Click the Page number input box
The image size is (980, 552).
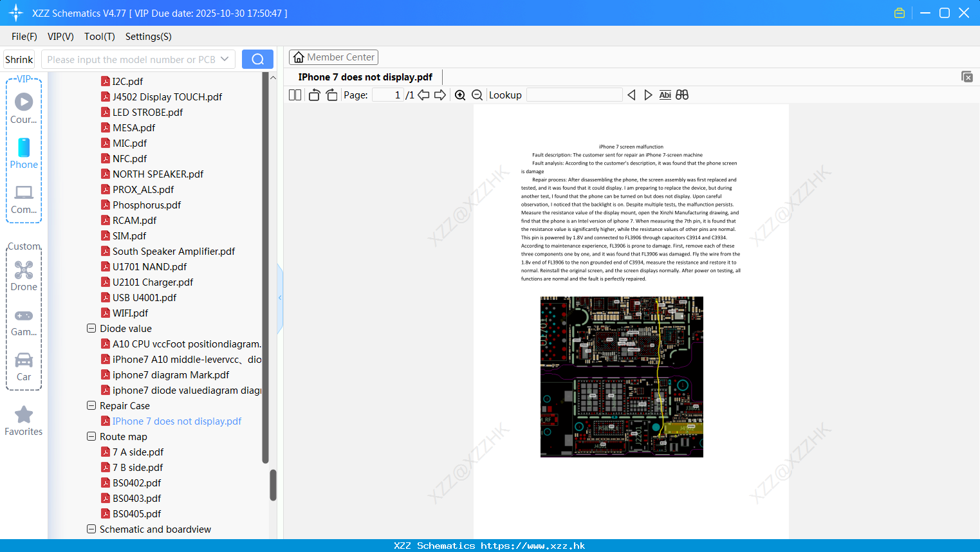(x=387, y=95)
